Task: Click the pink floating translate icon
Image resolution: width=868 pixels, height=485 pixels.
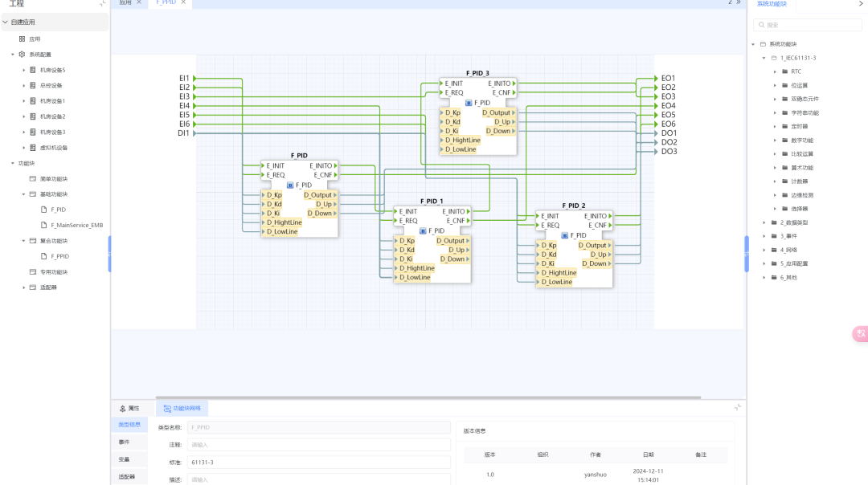Action: tap(861, 333)
